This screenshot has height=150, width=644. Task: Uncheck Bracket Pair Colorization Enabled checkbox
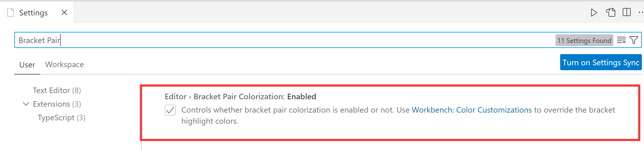[x=170, y=110]
